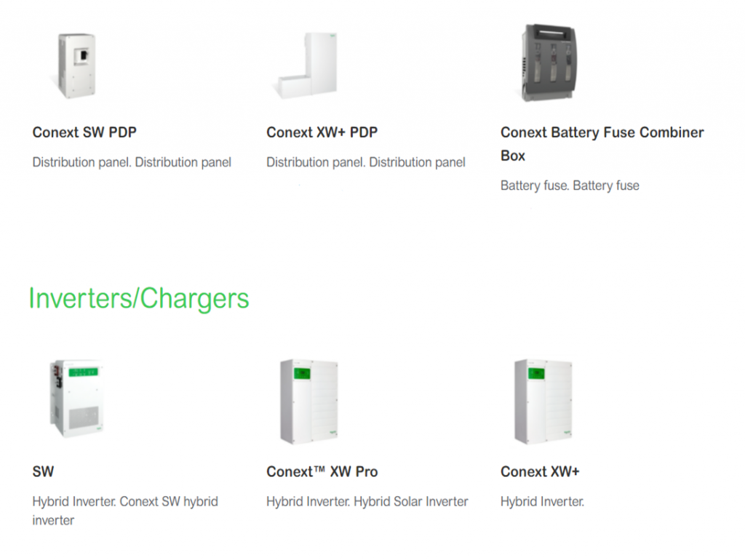745x560 pixels.
Task: Open the Conext SW PDP title link
Action: click(84, 132)
